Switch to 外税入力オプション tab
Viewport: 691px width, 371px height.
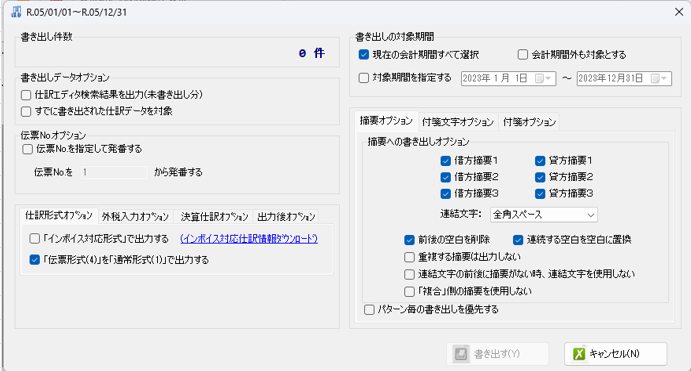coord(135,217)
